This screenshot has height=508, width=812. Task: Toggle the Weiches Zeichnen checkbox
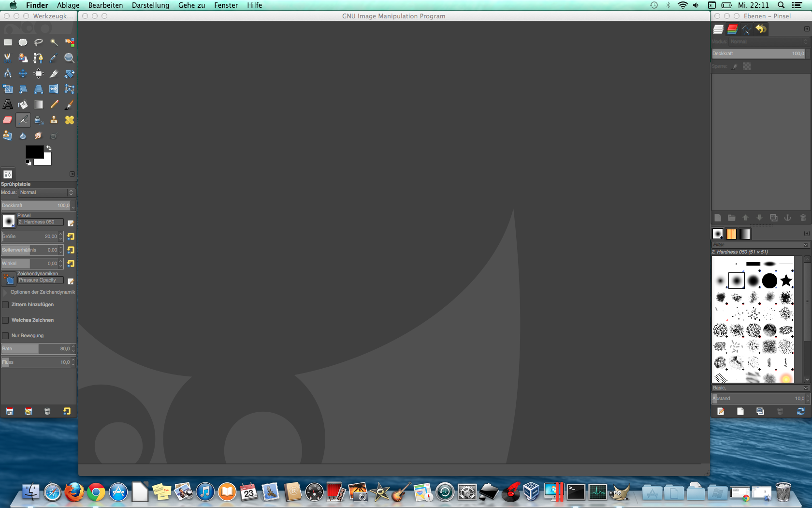6,320
